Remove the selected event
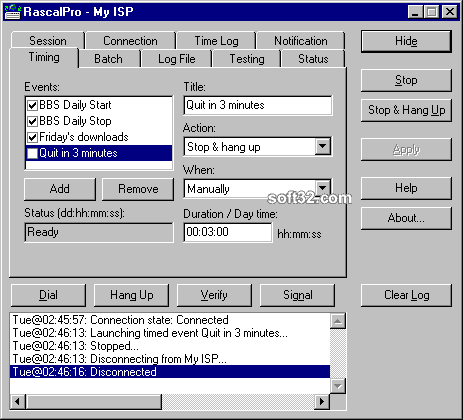Viewport: 463px width, 420px height. (138, 189)
